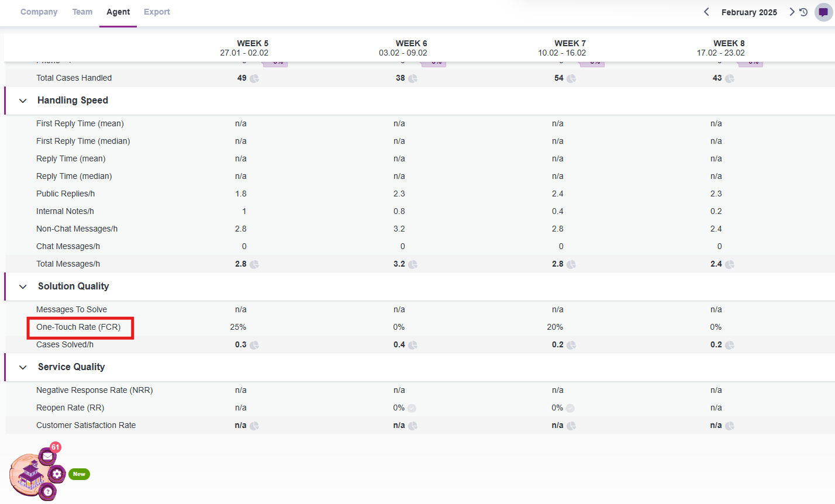
Task: Click pie icon beside Week 5 Total Messages/h
Action: pyautogui.click(x=254, y=264)
